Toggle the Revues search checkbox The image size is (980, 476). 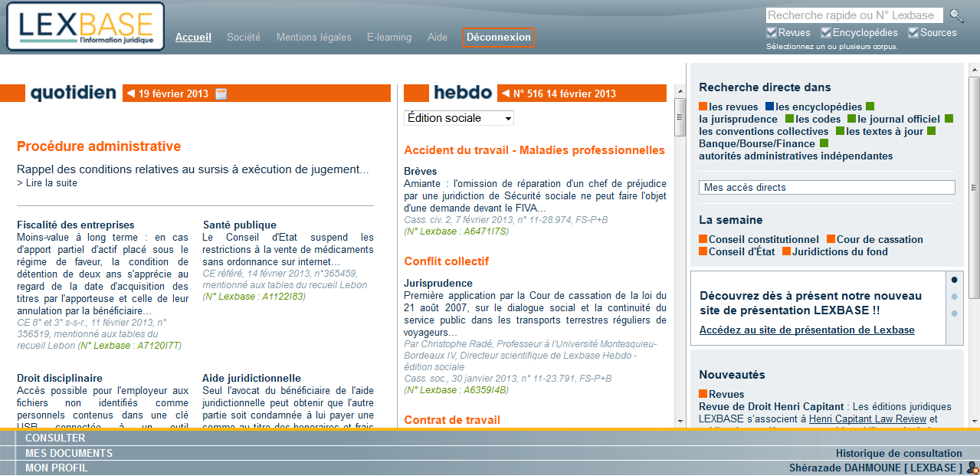[x=772, y=33]
